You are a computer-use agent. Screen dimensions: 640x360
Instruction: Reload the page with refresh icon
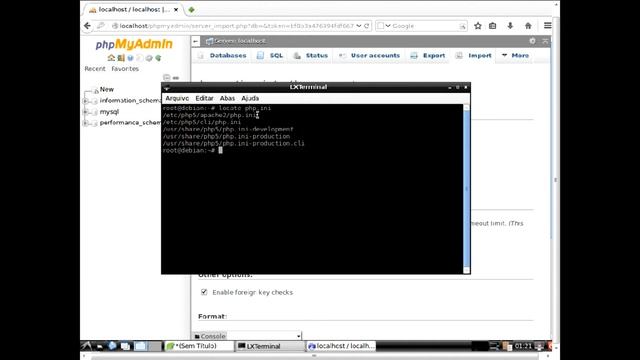click(367, 26)
